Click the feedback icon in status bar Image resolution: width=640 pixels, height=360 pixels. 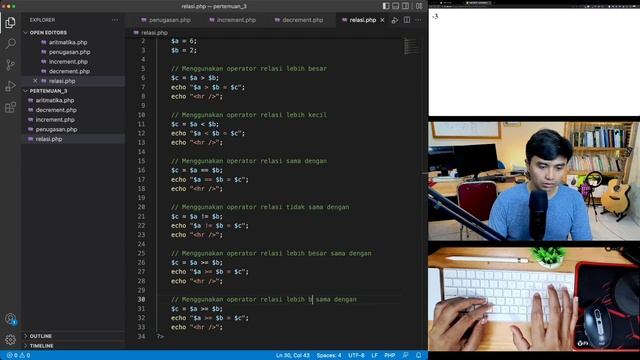tap(405, 355)
